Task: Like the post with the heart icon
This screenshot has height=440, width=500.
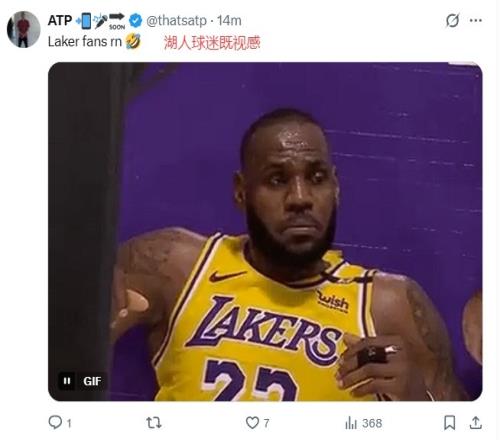Action: [x=252, y=423]
